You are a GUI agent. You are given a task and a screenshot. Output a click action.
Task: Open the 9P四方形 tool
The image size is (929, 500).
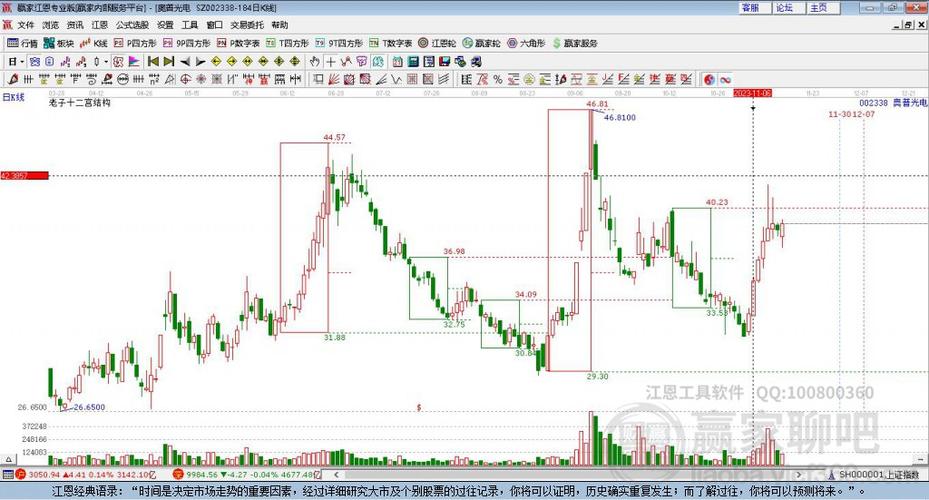(x=186, y=43)
